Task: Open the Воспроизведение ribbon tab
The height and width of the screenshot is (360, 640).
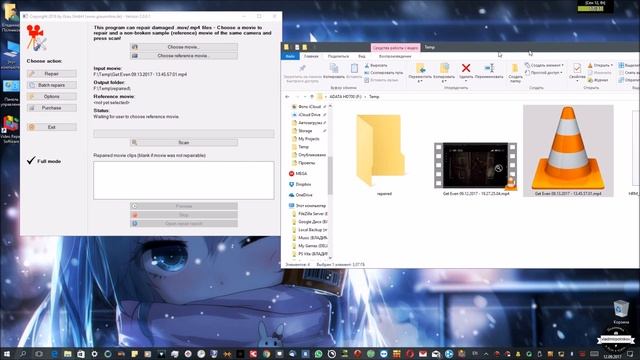Action: (395, 56)
